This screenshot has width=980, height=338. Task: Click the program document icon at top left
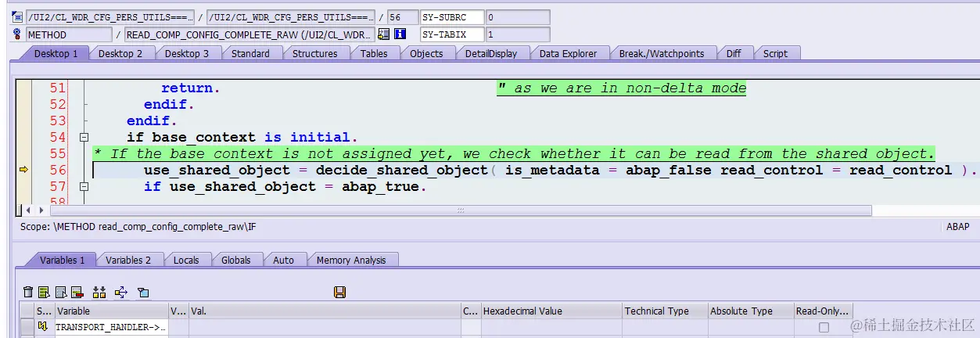tap(18, 17)
